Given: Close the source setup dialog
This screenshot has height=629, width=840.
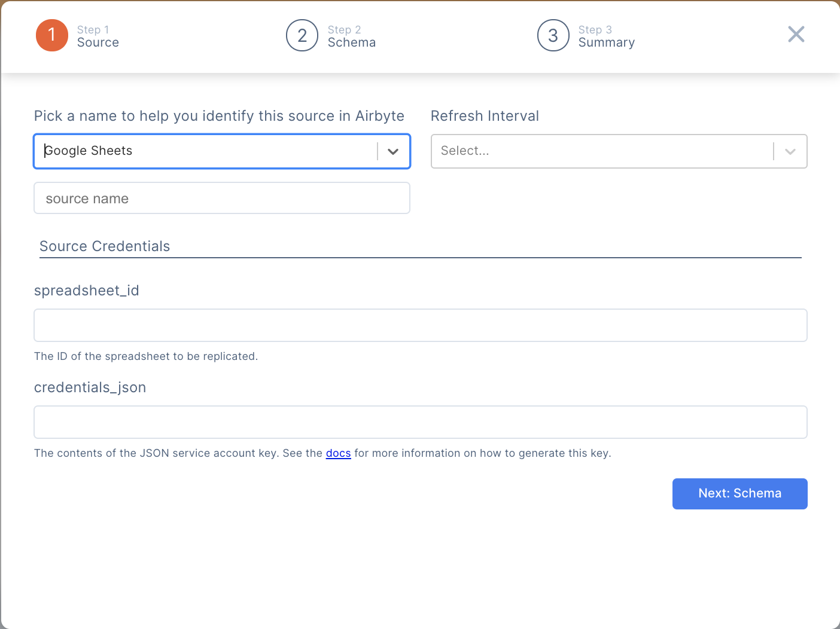Looking at the screenshot, I should click(x=796, y=34).
